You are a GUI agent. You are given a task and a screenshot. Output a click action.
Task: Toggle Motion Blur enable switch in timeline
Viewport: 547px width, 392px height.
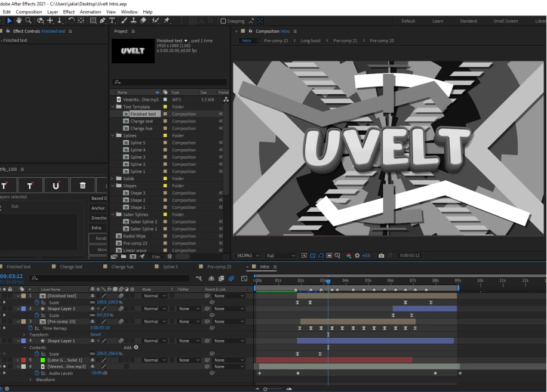(x=231, y=279)
